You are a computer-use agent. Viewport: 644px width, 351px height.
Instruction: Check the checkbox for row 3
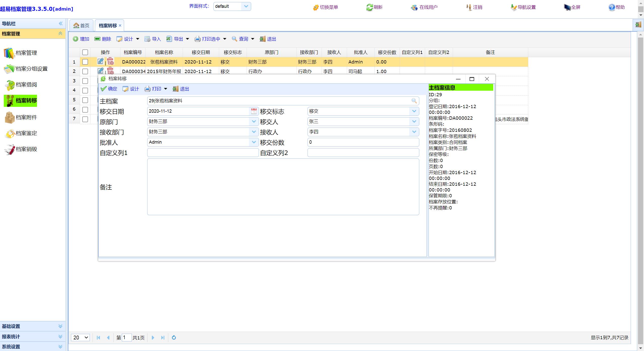point(85,81)
